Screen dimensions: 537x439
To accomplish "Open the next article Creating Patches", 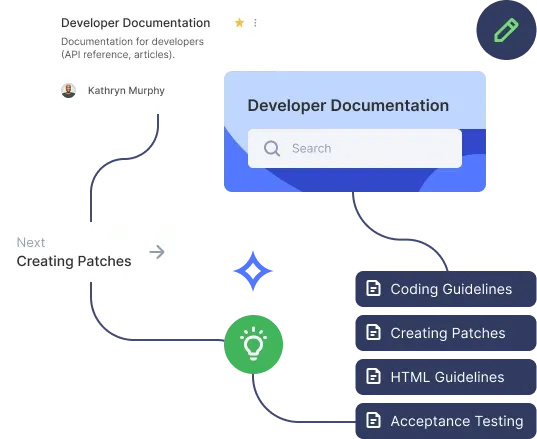I will 74,261.
